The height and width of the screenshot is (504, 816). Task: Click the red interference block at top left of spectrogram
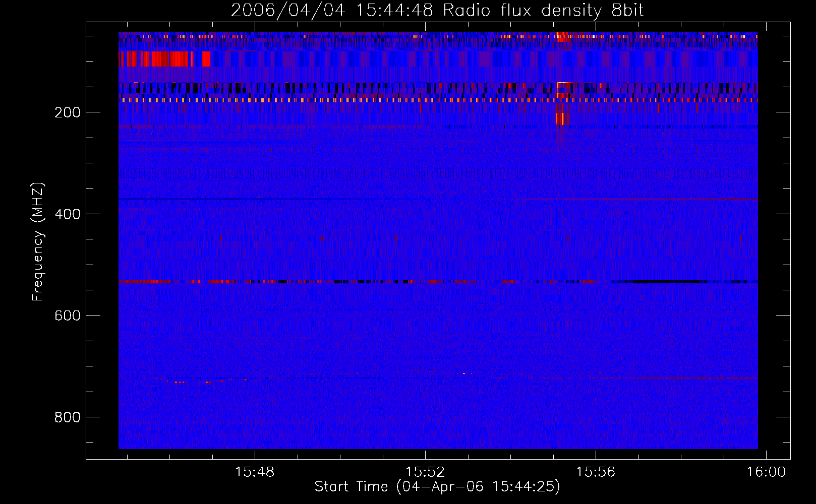[x=165, y=59]
